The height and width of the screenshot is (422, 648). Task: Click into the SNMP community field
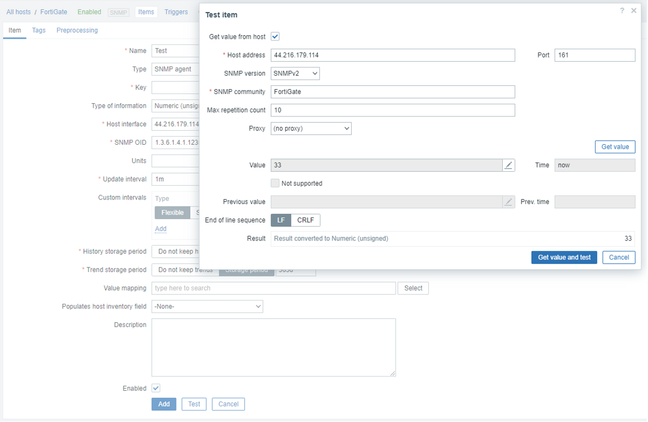(x=392, y=92)
